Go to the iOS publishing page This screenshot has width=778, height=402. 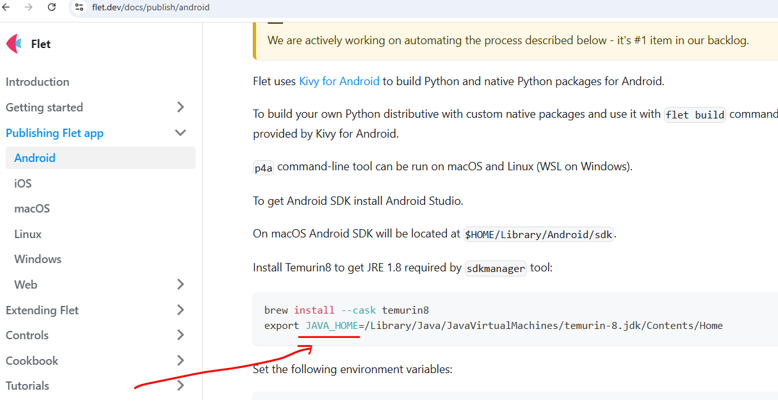(23, 184)
